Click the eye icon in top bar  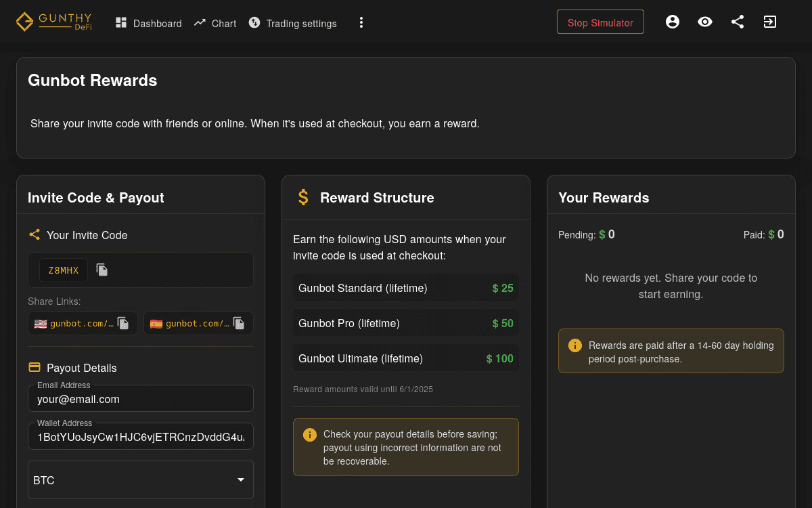(704, 22)
